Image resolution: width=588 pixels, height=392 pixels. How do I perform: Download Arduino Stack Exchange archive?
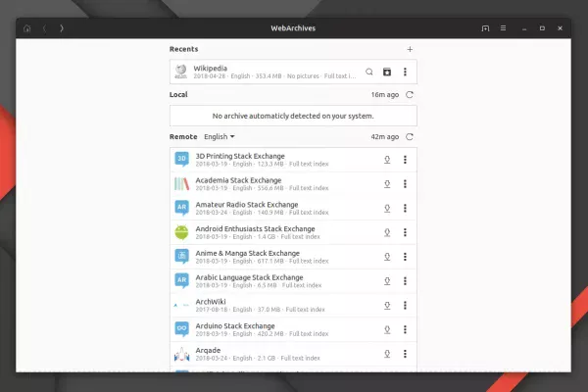[x=387, y=329]
